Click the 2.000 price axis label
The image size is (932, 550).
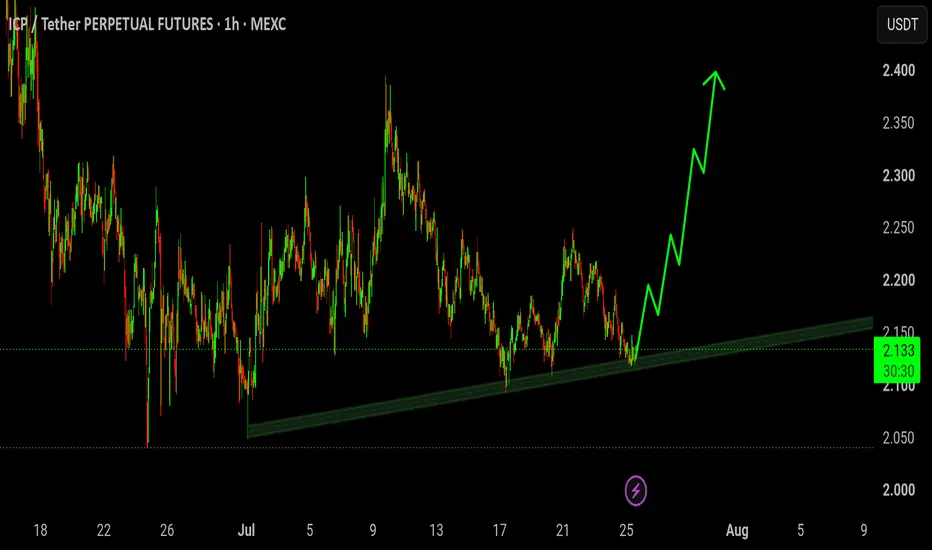(898, 490)
